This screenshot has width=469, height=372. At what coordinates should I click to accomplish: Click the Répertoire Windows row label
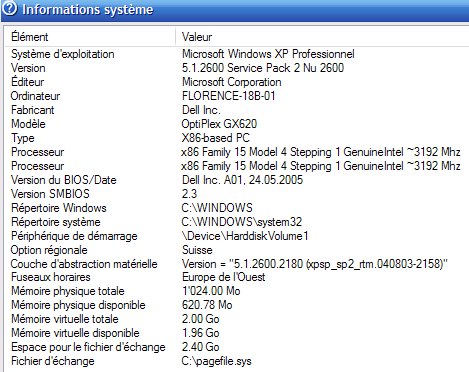59,208
